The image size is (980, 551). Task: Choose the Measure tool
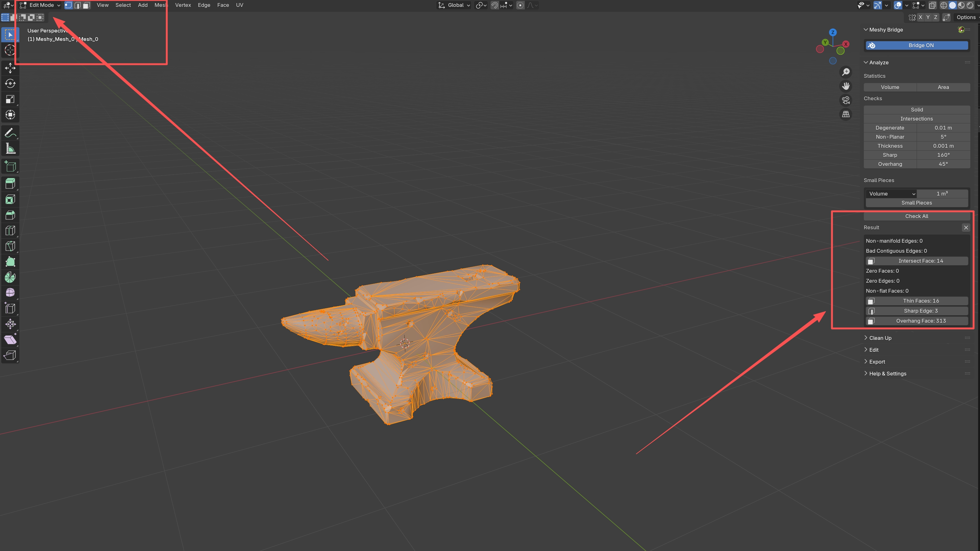(x=10, y=149)
